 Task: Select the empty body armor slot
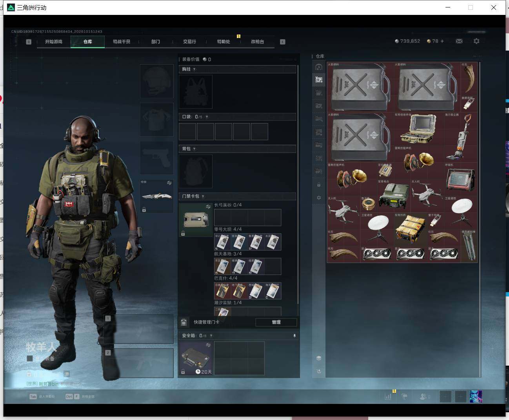tap(157, 120)
